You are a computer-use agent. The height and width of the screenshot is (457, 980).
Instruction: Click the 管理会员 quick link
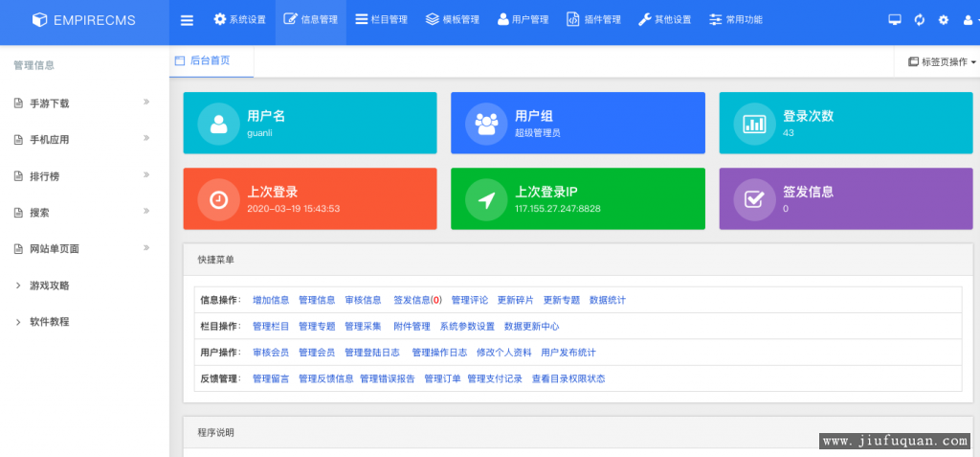tap(317, 353)
